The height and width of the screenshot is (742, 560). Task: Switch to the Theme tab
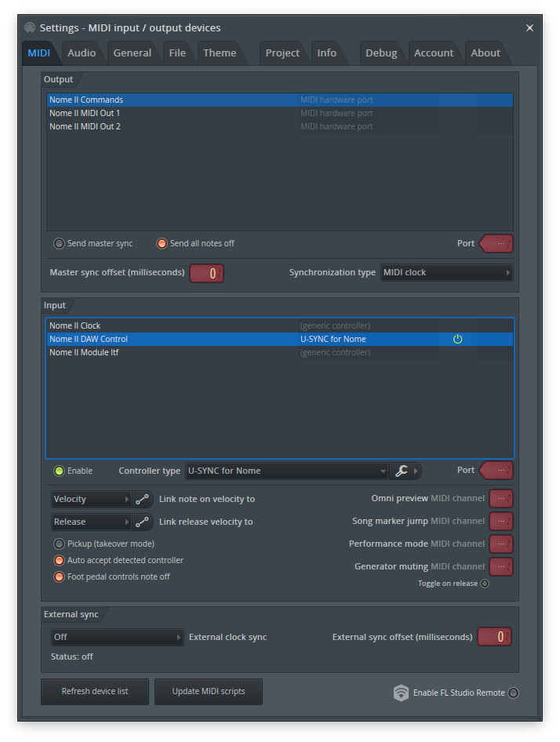pos(220,53)
